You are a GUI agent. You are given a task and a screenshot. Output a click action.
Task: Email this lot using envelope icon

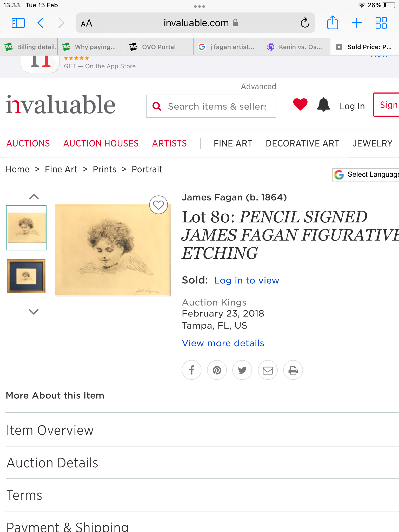[268, 370]
